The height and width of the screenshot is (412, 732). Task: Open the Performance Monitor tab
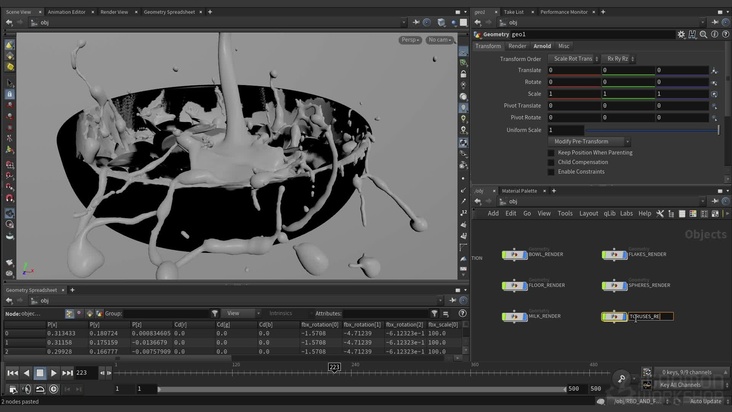tap(564, 12)
